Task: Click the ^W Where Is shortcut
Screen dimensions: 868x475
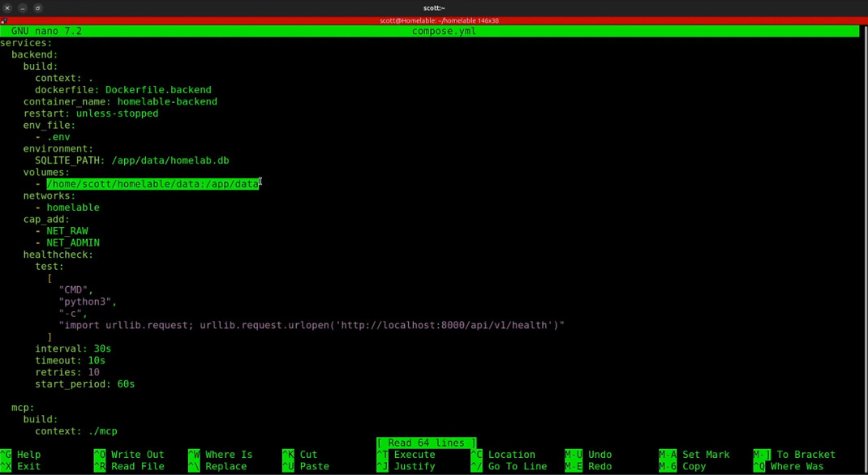Action: [221, 455]
